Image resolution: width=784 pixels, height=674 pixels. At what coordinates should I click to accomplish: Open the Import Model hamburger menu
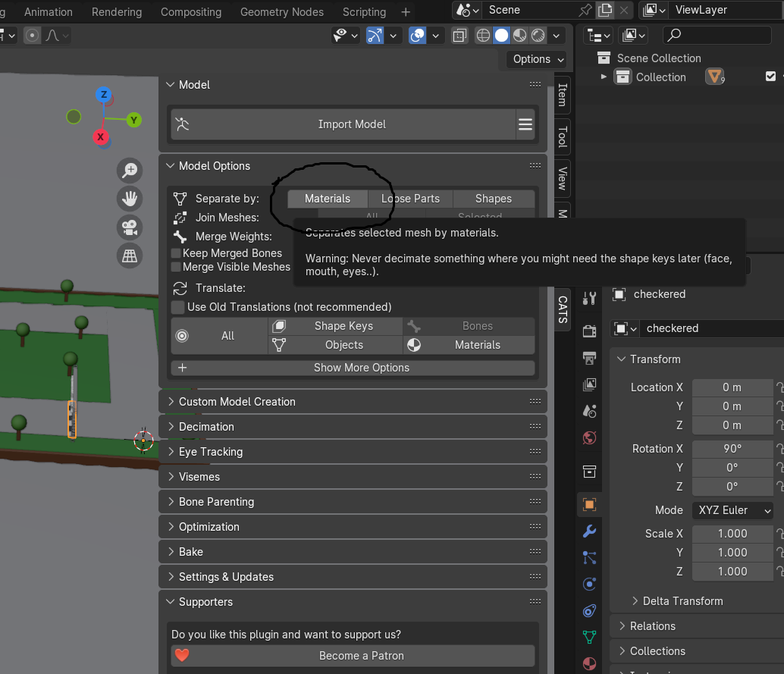point(525,124)
